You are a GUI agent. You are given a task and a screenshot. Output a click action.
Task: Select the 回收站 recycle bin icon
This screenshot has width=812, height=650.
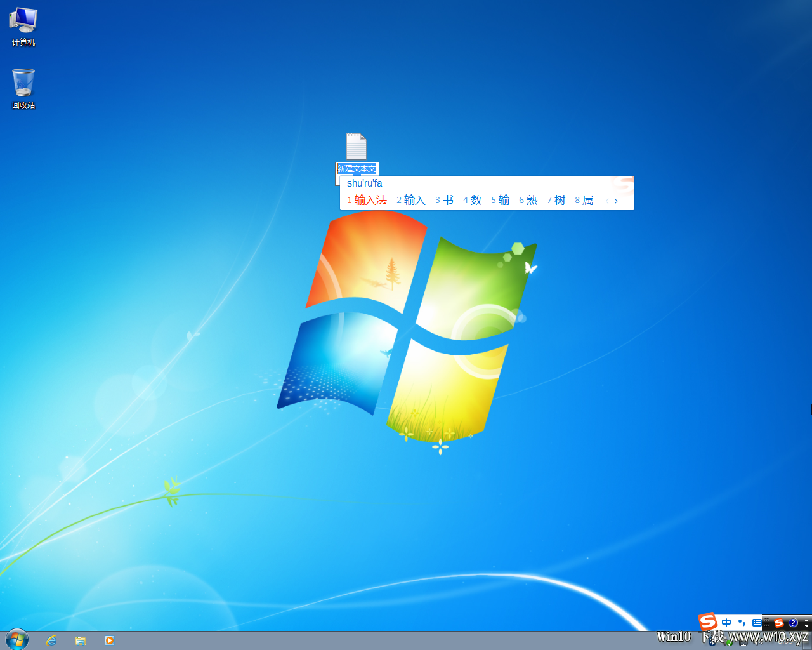coord(23,89)
